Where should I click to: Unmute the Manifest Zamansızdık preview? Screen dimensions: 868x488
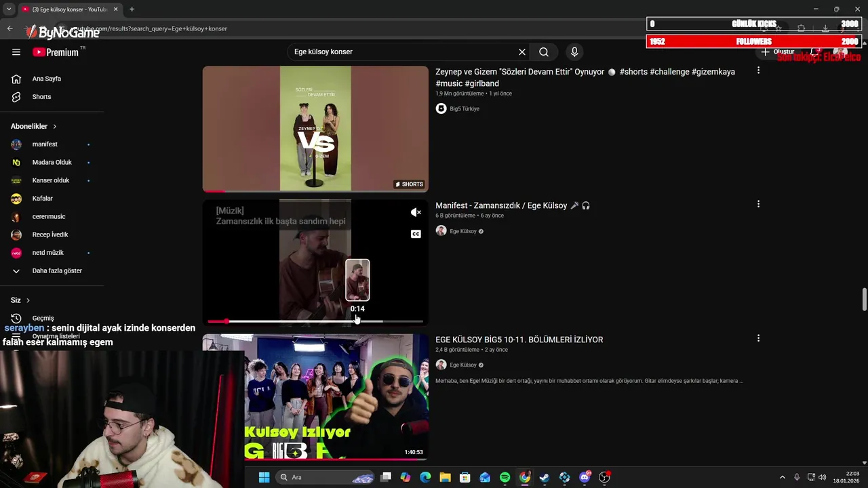point(416,213)
